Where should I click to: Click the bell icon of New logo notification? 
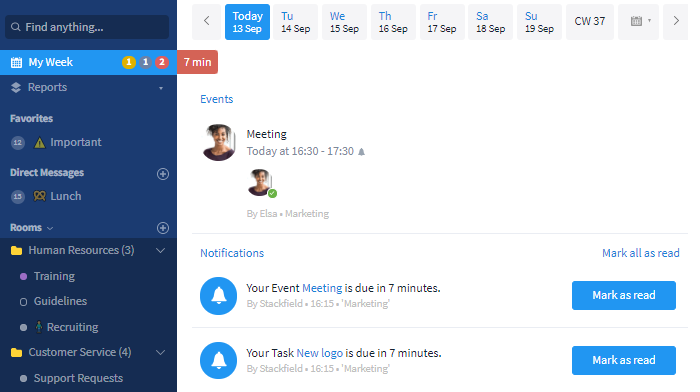click(x=218, y=360)
